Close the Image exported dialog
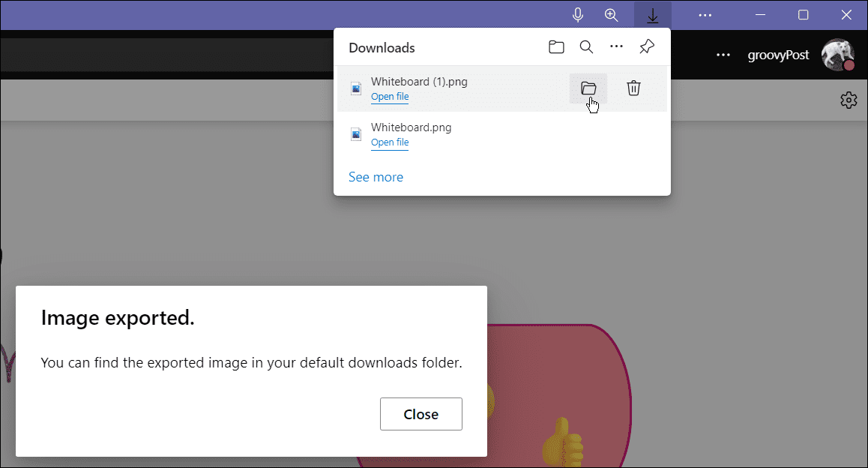This screenshot has width=868, height=468. [x=421, y=413]
